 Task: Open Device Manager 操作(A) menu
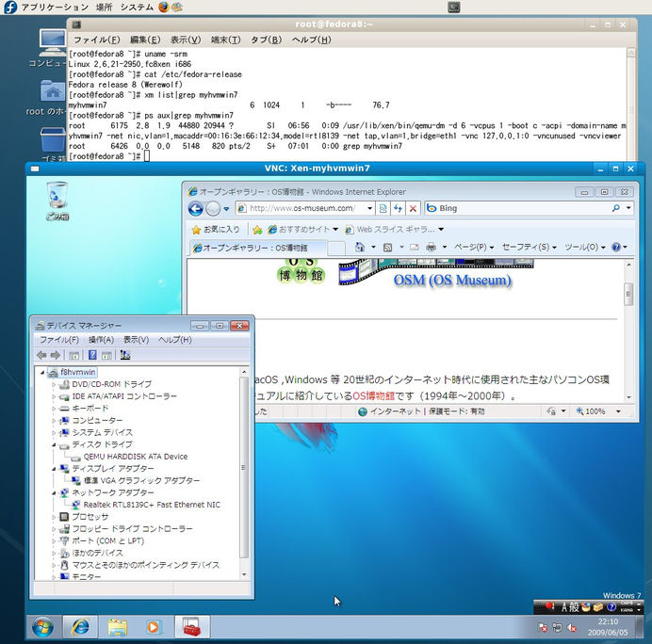tap(101, 340)
